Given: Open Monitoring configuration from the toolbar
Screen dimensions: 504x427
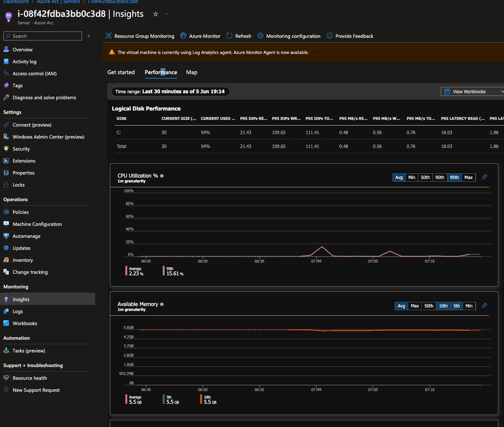Looking at the screenshot, I should click(293, 36).
